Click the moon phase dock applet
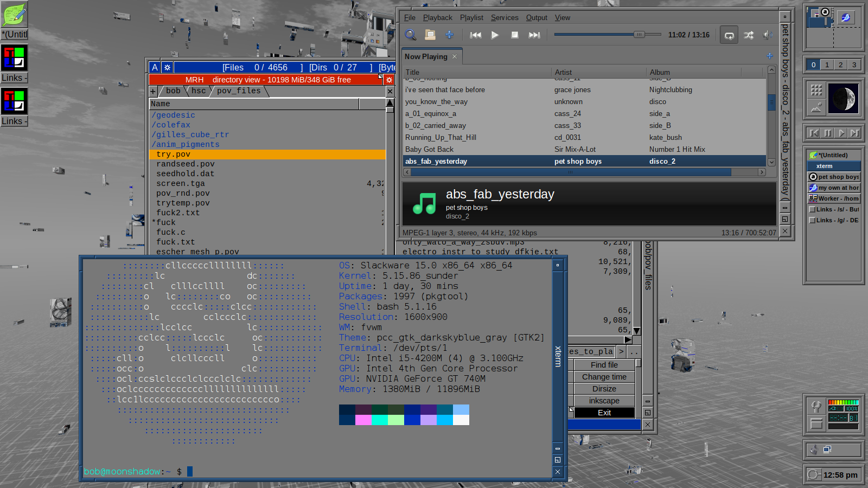Image resolution: width=868 pixels, height=488 pixels. [x=844, y=99]
